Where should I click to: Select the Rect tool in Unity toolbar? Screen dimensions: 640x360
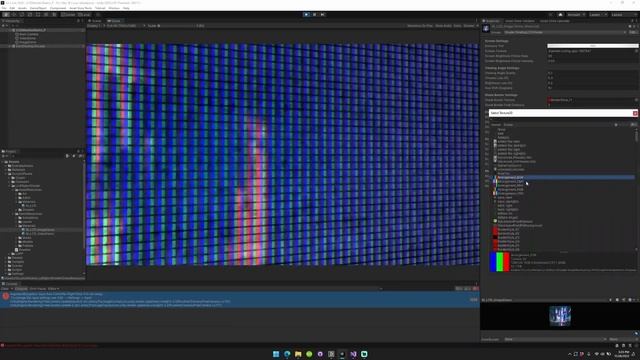pos(38,14)
